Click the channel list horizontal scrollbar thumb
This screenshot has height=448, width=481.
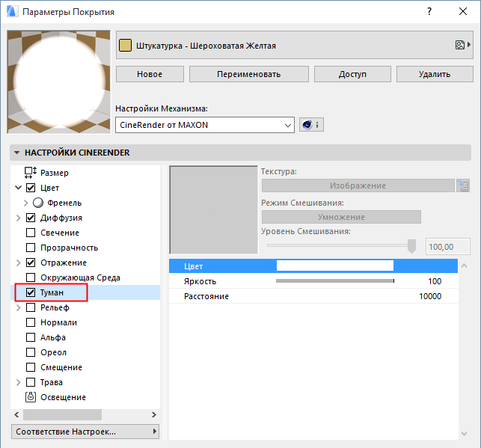[63, 414]
